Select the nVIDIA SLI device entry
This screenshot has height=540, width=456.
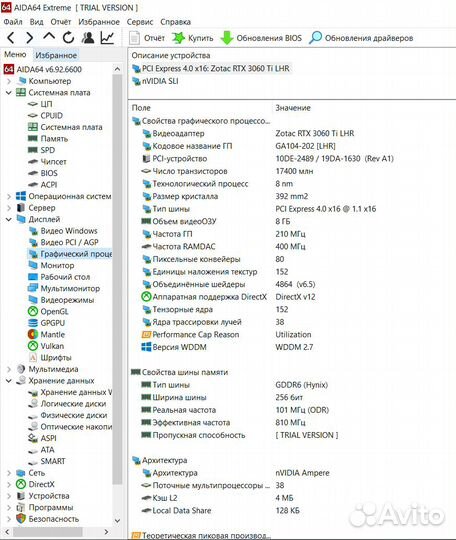click(155, 81)
